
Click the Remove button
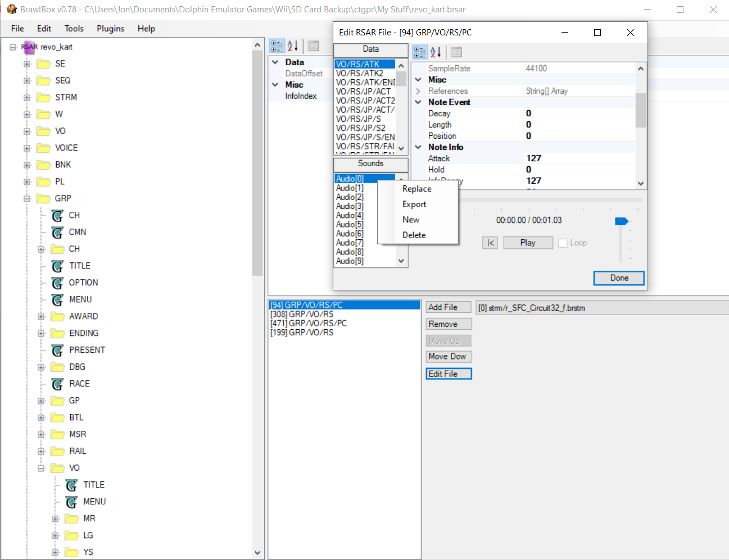(x=449, y=324)
